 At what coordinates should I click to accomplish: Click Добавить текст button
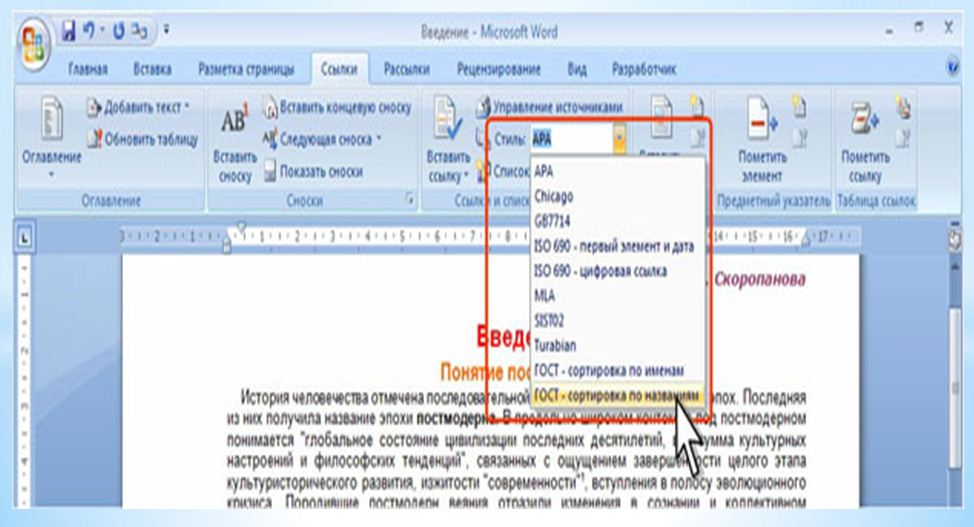tap(138, 108)
